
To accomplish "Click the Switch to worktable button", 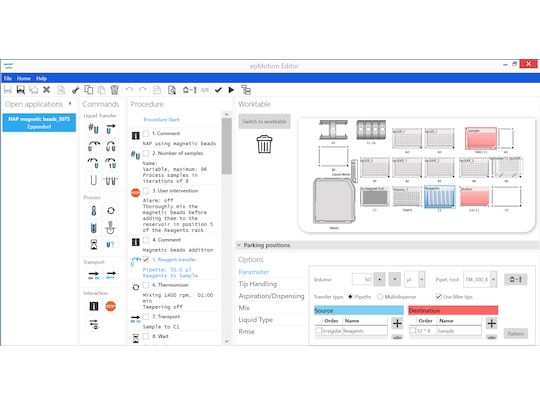I will pyautogui.click(x=264, y=122).
